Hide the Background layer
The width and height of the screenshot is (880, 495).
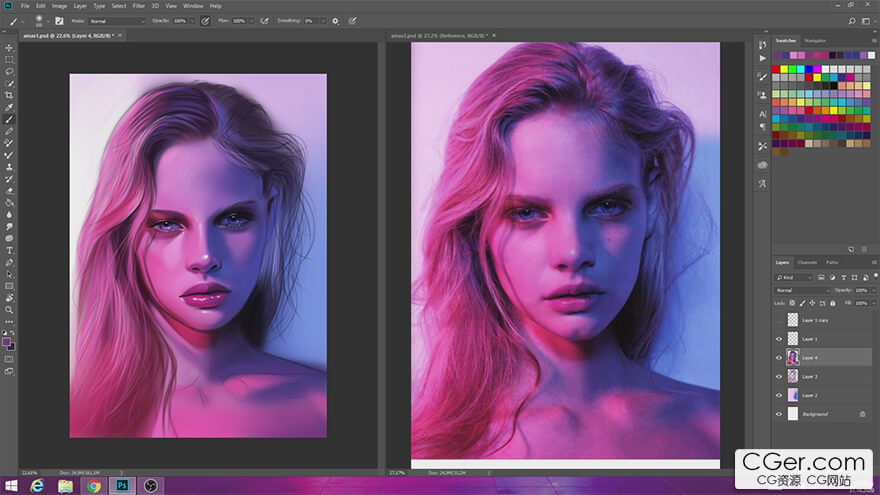[778, 414]
